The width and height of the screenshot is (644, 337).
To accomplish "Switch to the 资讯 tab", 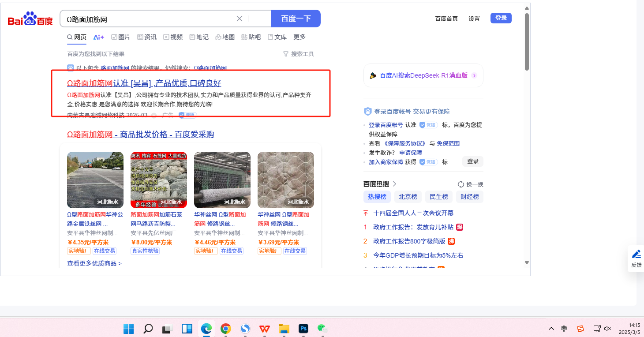I will 147,37.
